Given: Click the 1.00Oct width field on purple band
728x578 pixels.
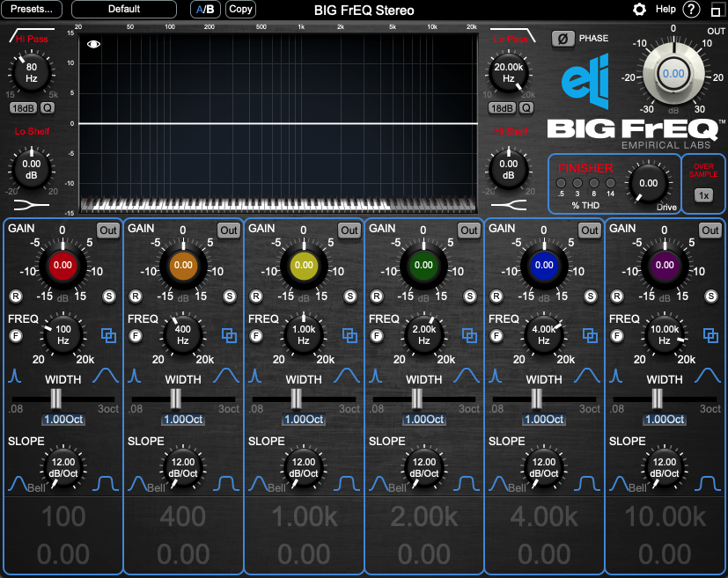Looking at the screenshot, I should click(x=665, y=420).
